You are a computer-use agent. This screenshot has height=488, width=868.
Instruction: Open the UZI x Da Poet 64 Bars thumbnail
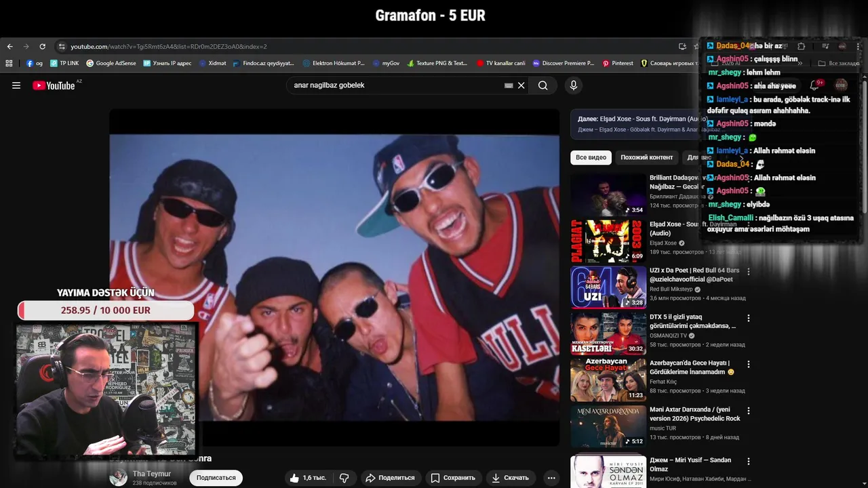pos(608,287)
